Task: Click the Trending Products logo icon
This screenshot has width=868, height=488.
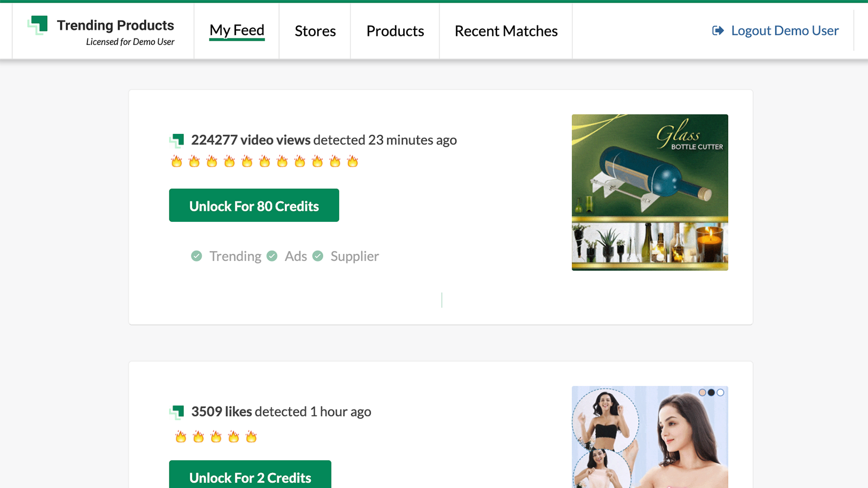Action: pyautogui.click(x=38, y=25)
